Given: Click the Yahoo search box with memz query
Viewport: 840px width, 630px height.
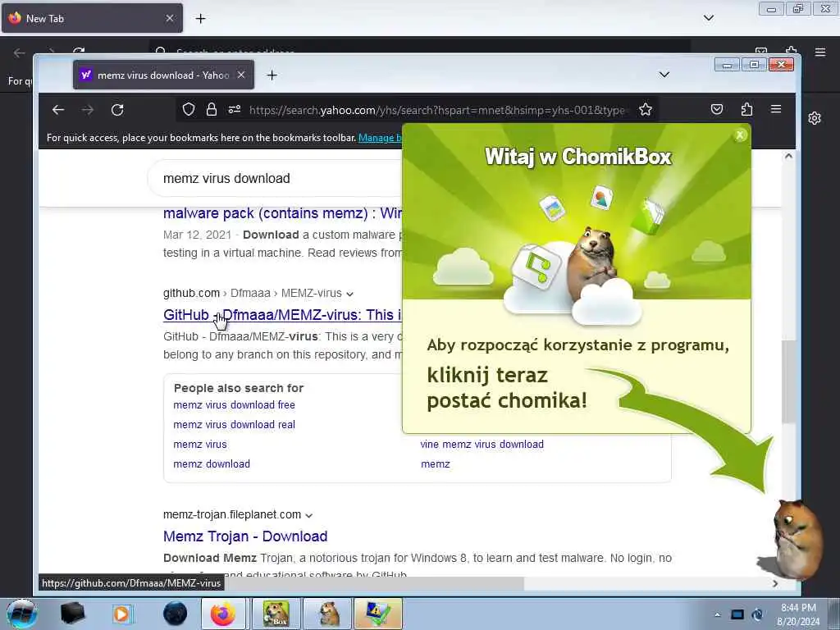Looking at the screenshot, I should click(276, 178).
